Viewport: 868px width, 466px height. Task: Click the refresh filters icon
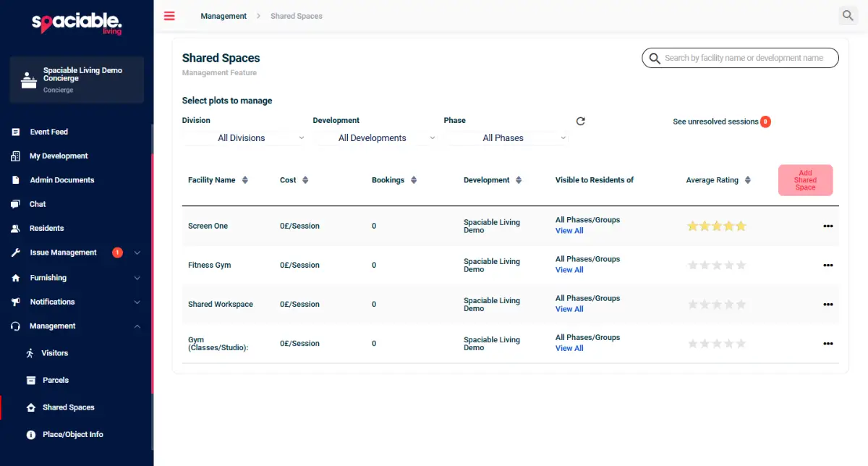[x=580, y=122]
